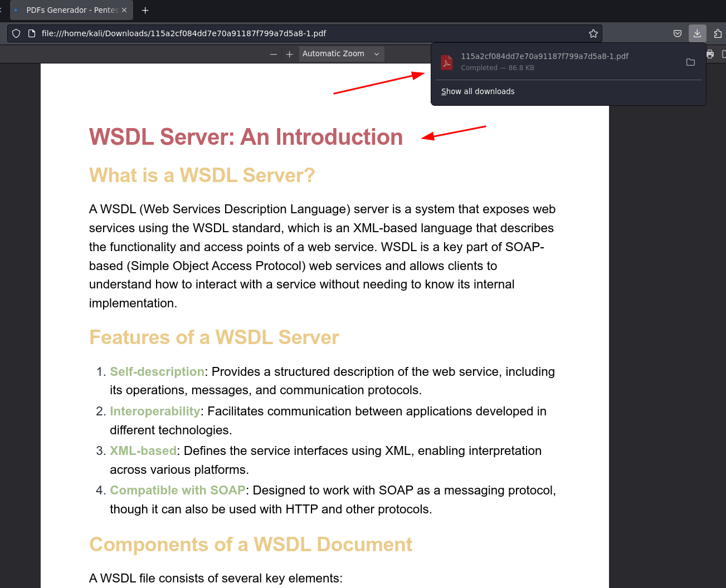Zoom out the PDF with minus button

pos(274,54)
